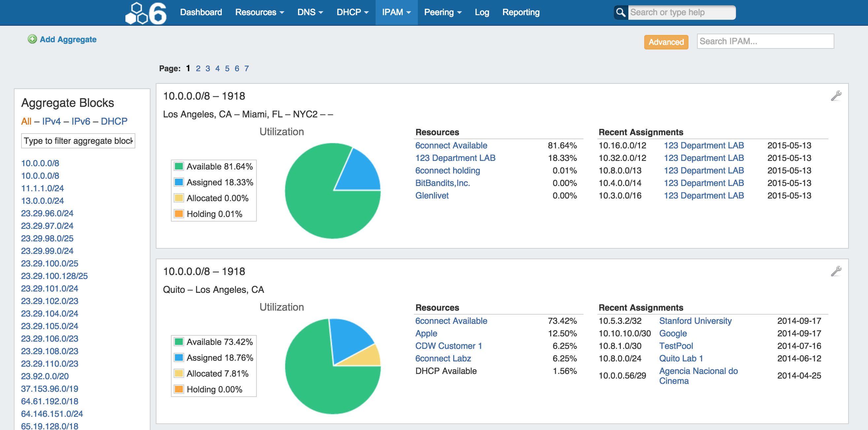Click the Search or type help field

(x=681, y=13)
